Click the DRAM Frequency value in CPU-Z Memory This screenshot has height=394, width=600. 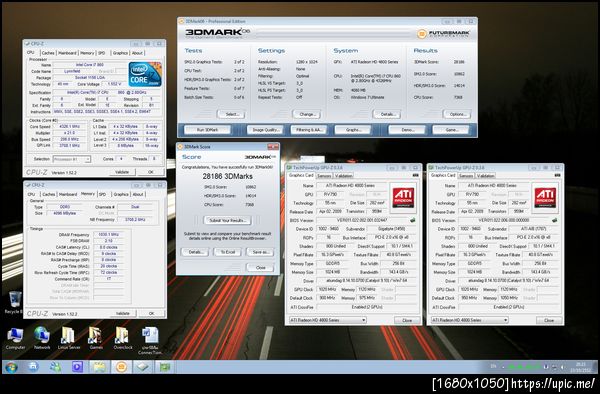pos(109,234)
